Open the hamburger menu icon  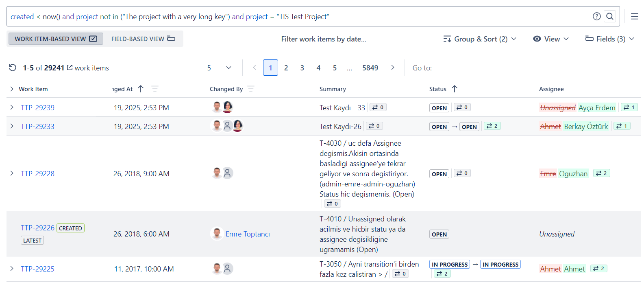(634, 16)
